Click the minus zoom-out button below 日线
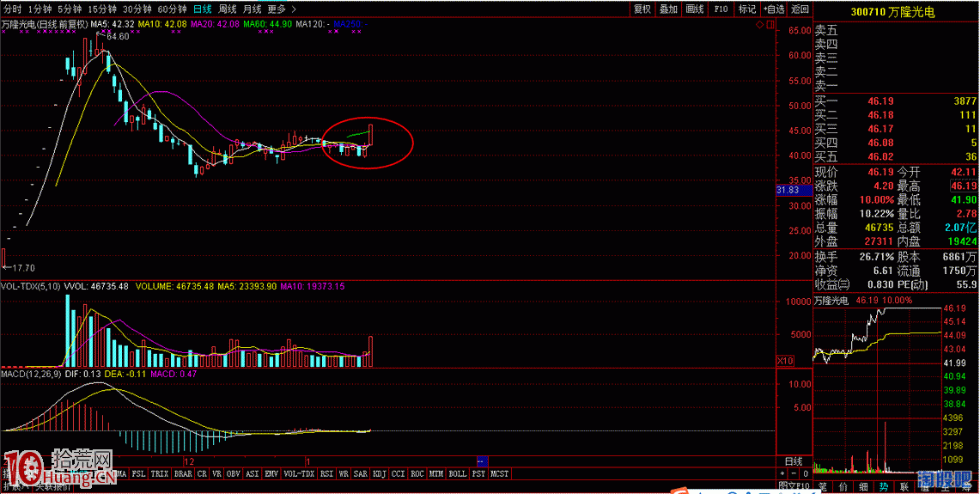 pos(794,473)
